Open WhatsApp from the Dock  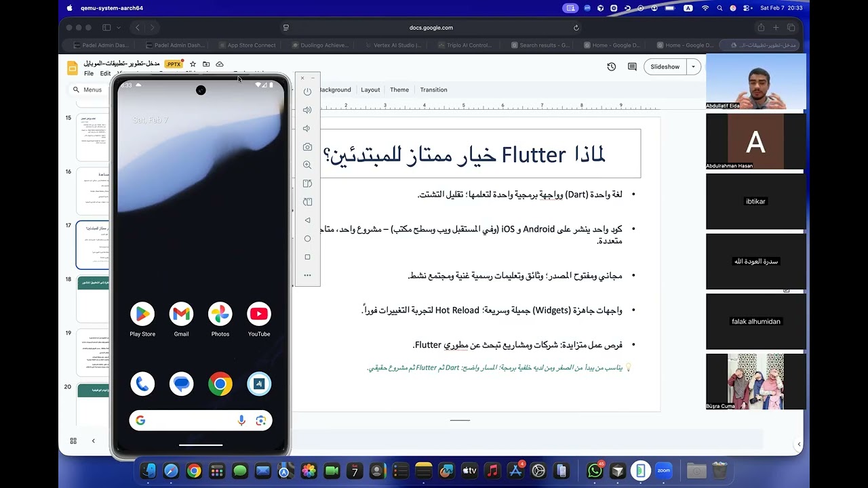[x=595, y=470]
